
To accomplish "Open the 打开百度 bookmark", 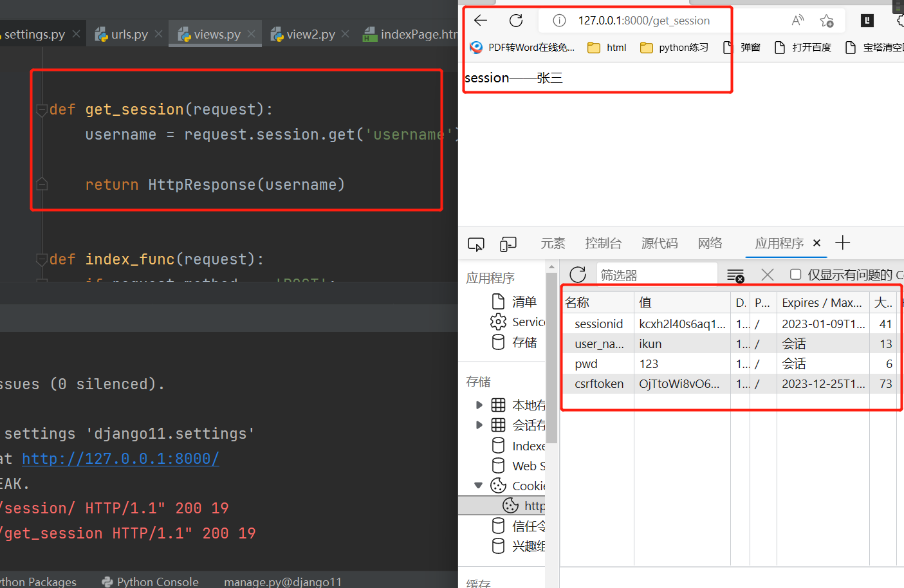I will pyautogui.click(x=803, y=47).
